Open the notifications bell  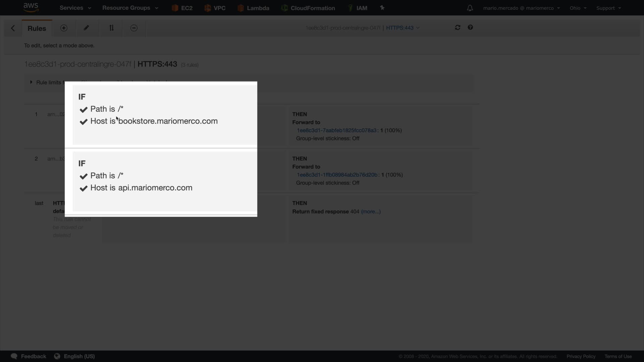coord(470,8)
